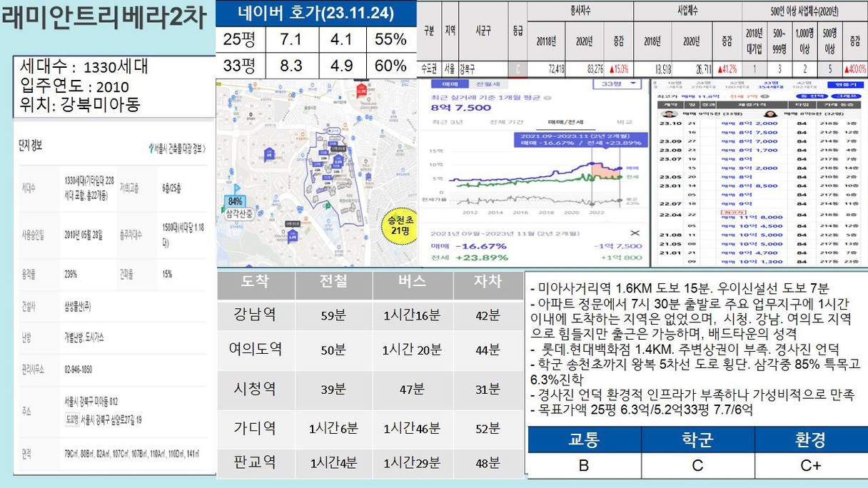Click the 8억 7,500 average price value
868x488 pixels.
[461, 107]
